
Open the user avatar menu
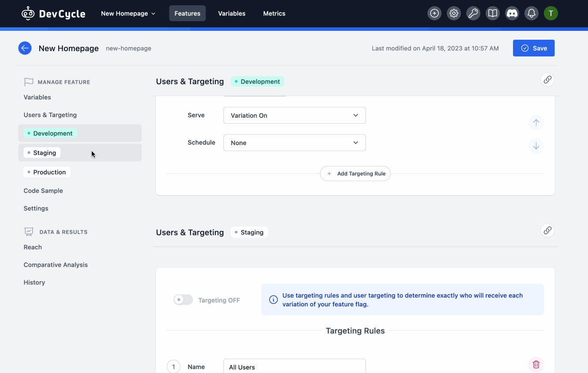point(551,13)
